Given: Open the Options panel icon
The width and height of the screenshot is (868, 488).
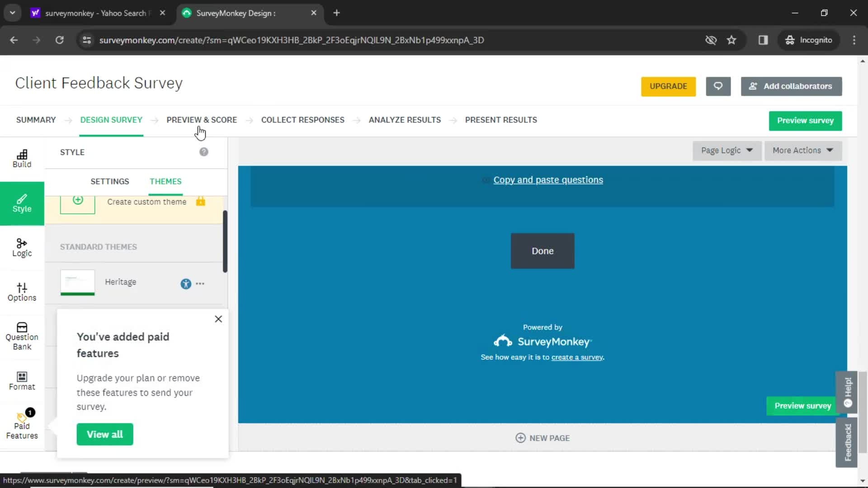Looking at the screenshot, I should coord(21,291).
